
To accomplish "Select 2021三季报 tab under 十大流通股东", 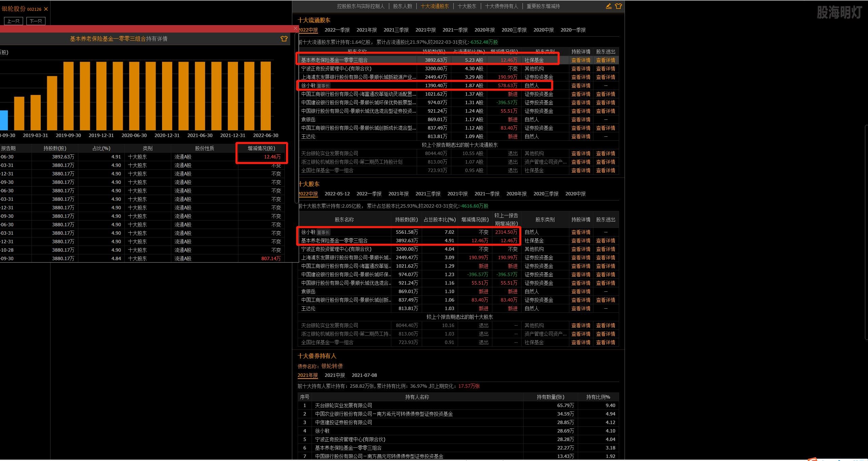I will coord(396,30).
